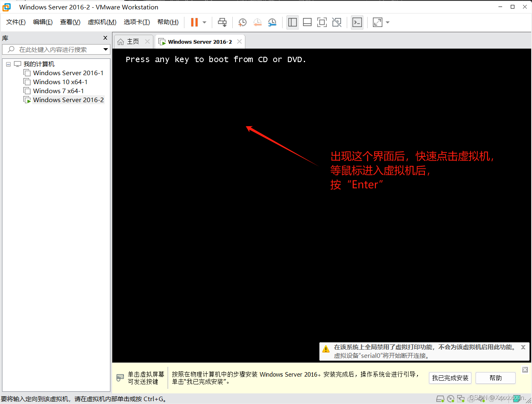
Task: Click the network adapter status icon
Action: click(x=461, y=399)
